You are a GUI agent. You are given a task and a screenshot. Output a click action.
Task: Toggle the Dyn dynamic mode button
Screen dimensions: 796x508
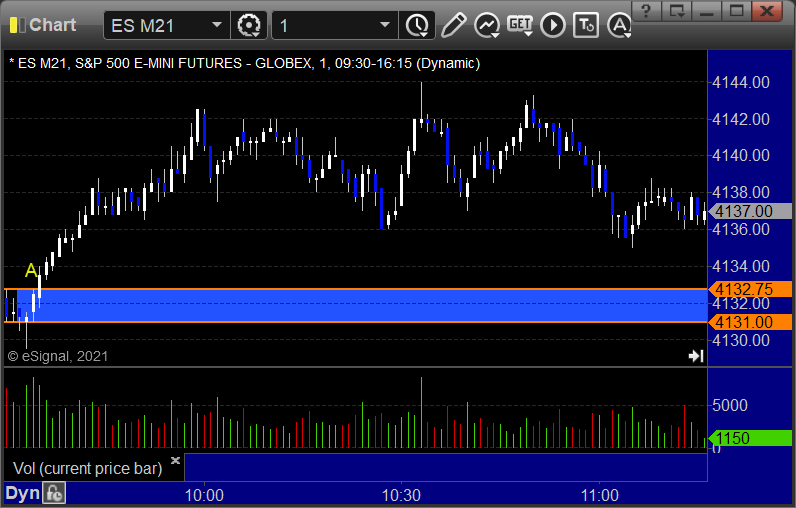coord(22,493)
